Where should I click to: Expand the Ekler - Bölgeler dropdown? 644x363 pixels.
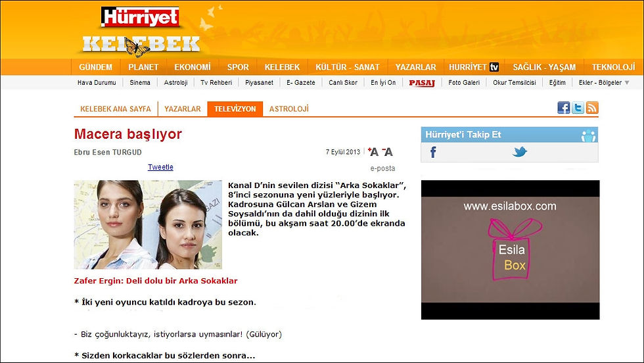[x=604, y=83]
